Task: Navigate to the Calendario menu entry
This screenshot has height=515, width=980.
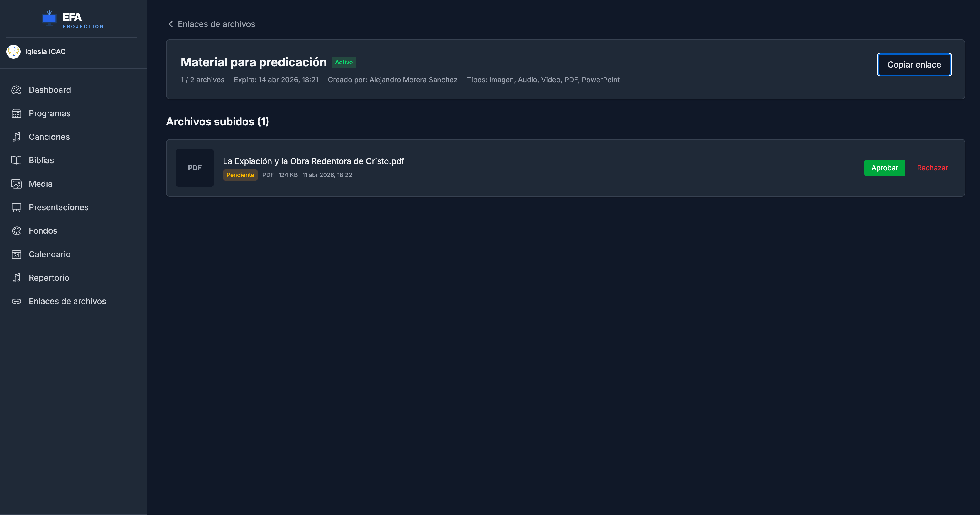Action: coord(50,254)
